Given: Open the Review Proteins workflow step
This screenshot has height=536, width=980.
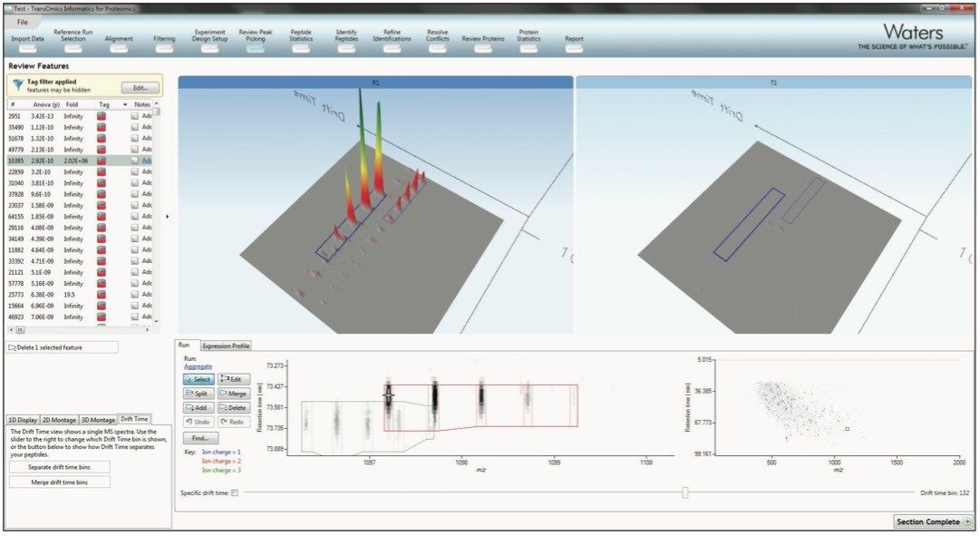Looking at the screenshot, I should pos(483,43).
